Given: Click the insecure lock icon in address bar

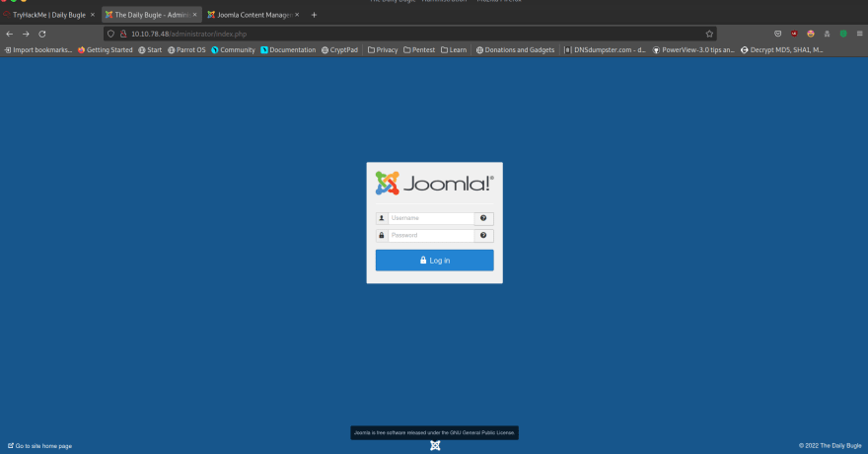Looking at the screenshot, I should (123, 34).
